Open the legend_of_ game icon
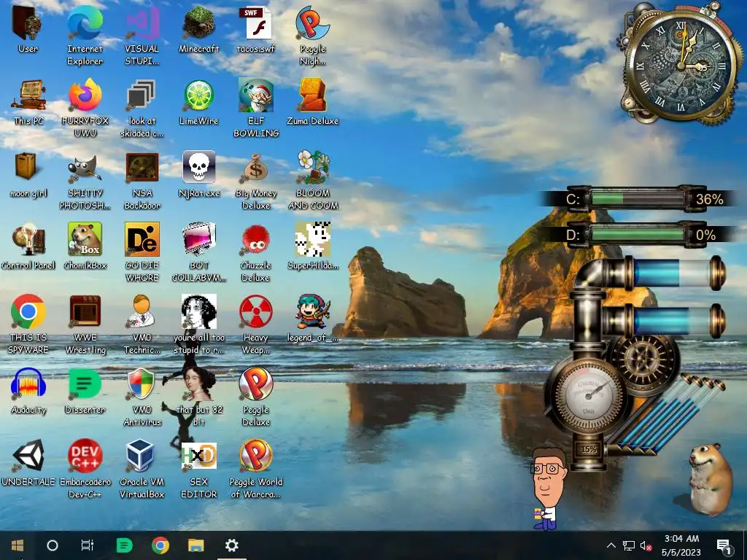 point(312,311)
